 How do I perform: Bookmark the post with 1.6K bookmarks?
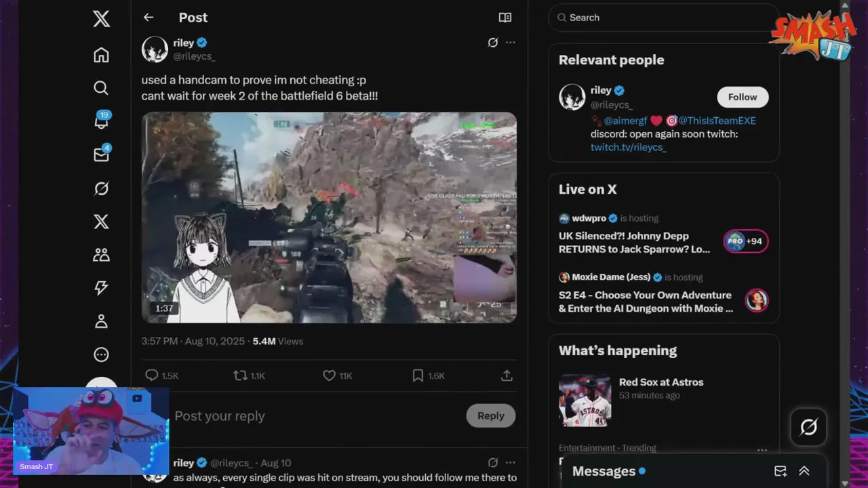tap(418, 375)
